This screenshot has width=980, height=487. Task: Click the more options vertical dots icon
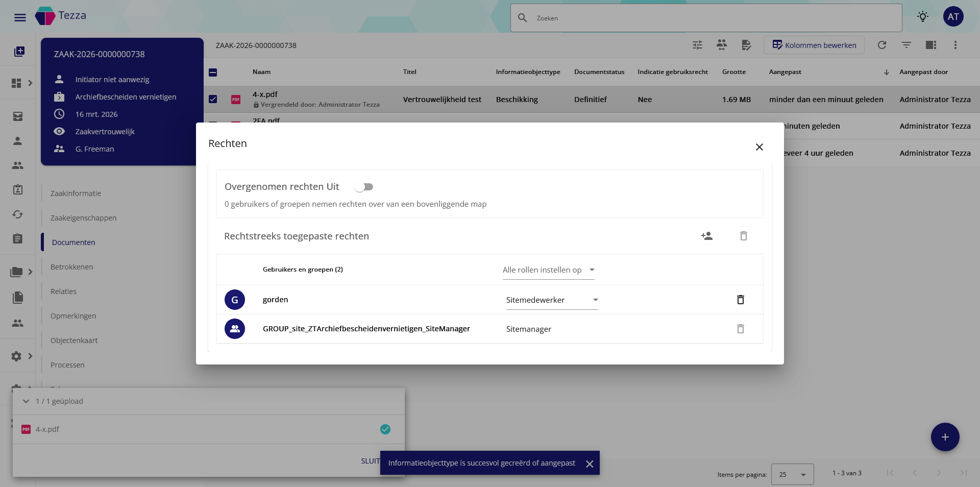coord(955,45)
